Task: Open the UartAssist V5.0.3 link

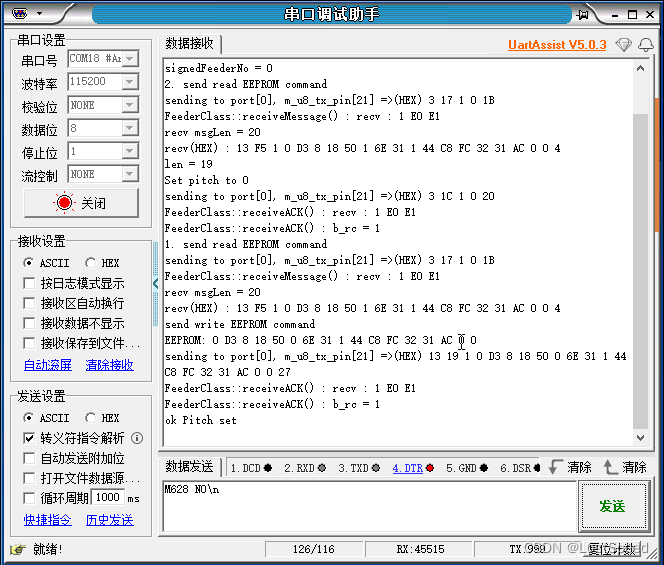Action: point(557,44)
